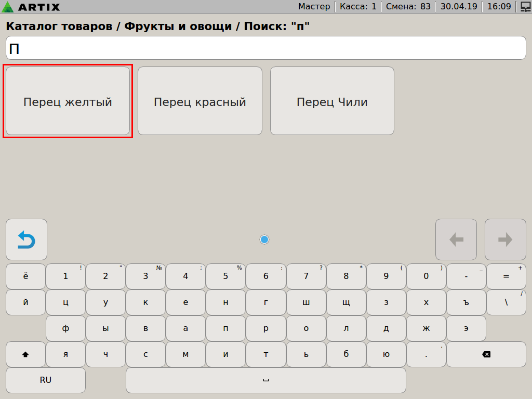Pick the Перец Чили item
This screenshot has height=399, width=532.
coord(332,101)
